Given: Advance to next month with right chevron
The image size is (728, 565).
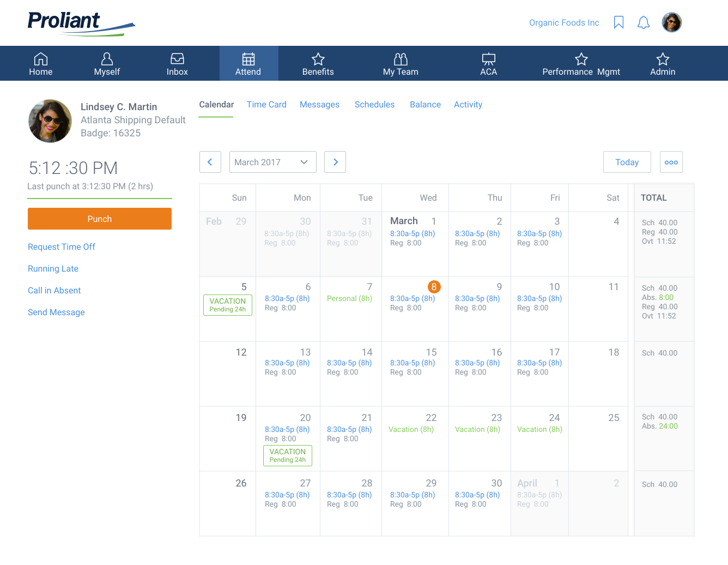Looking at the screenshot, I should point(335,162).
